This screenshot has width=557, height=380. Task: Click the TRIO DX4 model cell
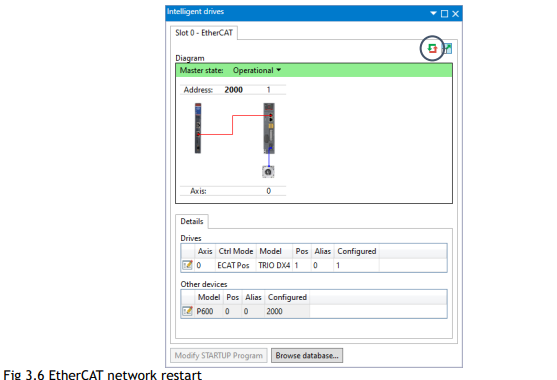[x=274, y=265]
